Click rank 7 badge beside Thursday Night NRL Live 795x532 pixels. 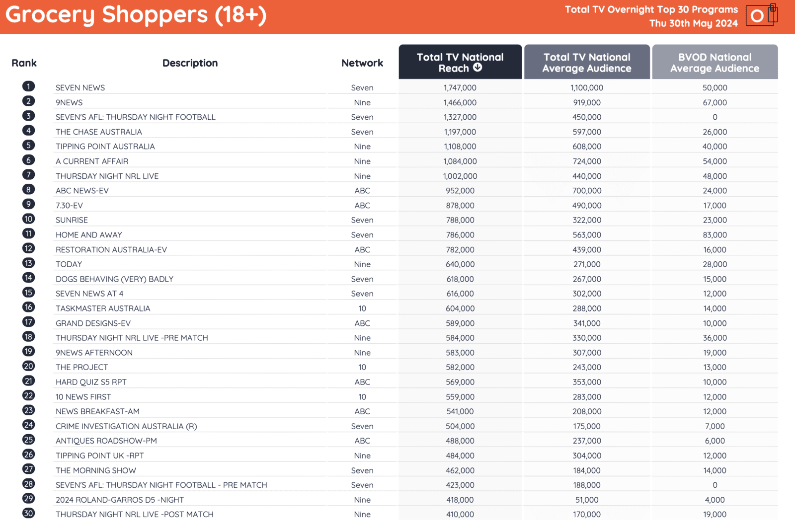click(29, 175)
